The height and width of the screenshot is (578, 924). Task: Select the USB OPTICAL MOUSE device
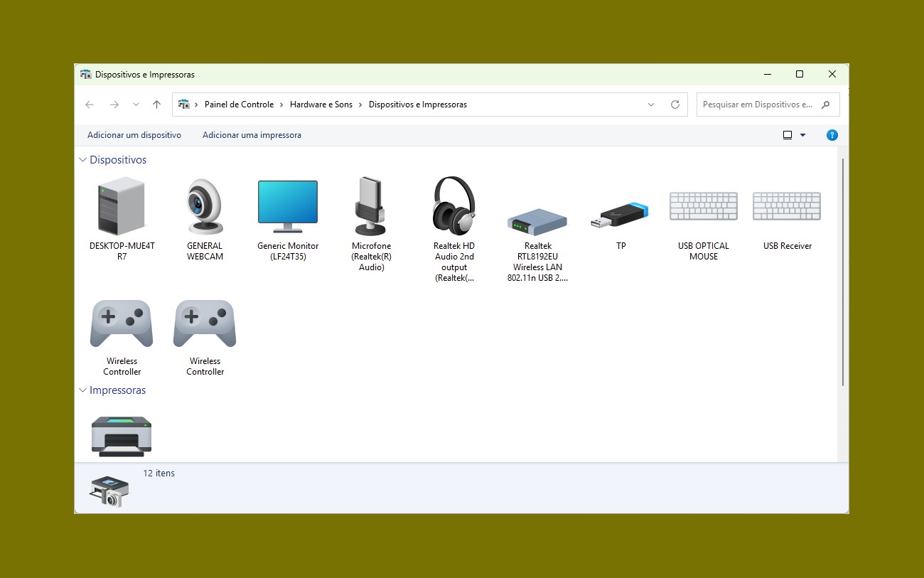pyautogui.click(x=703, y=206)
